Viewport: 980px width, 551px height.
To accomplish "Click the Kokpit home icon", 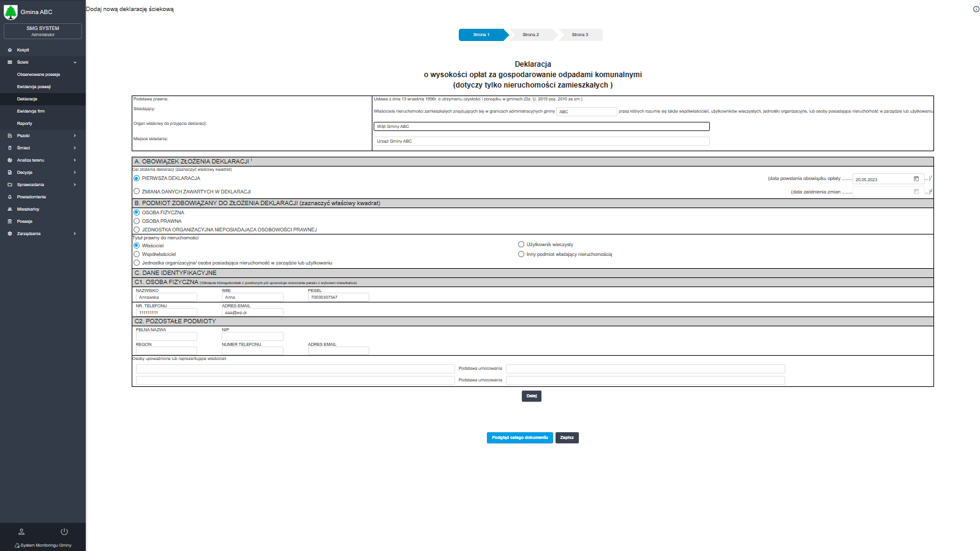I will tap(10, 50).
